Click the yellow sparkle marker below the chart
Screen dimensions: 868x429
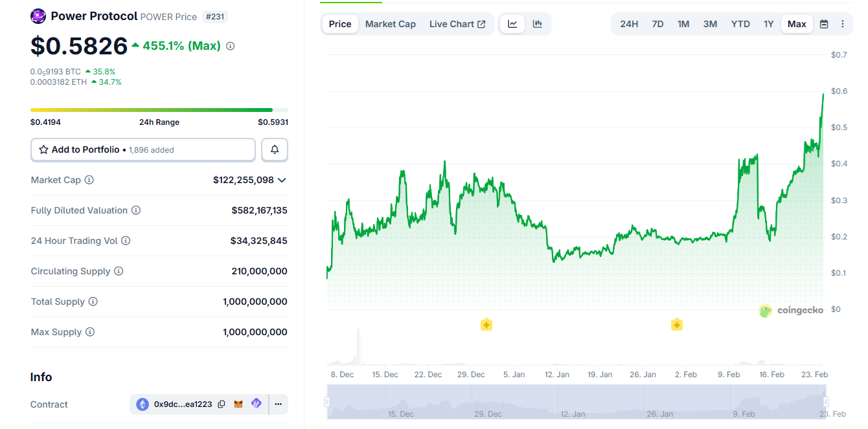pyautogui.click(x=486, y=324)
